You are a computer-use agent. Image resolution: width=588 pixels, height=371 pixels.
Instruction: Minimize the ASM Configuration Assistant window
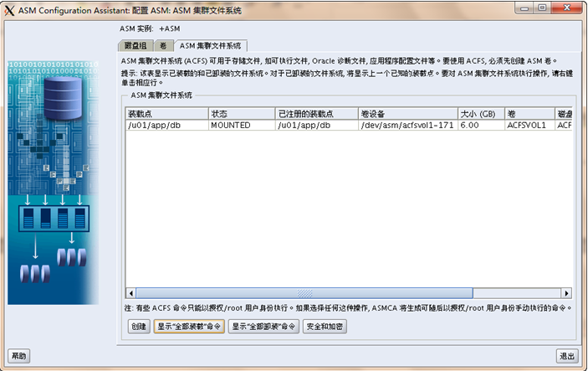tap(524, 8)
